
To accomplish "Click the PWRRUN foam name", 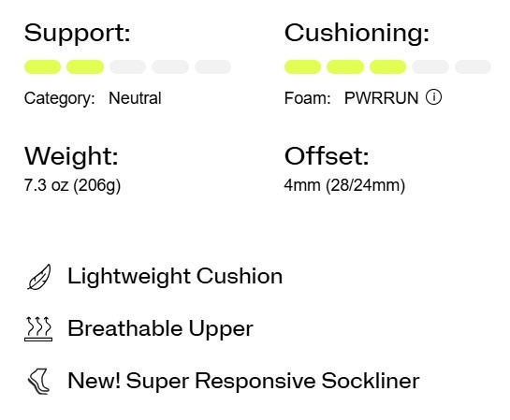I will [x=381, y=98].
